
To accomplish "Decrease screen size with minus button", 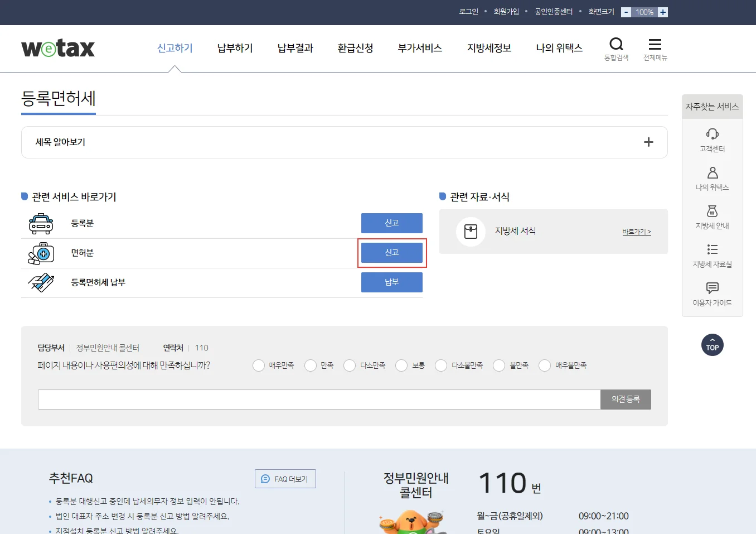I will tap(626, 12).
